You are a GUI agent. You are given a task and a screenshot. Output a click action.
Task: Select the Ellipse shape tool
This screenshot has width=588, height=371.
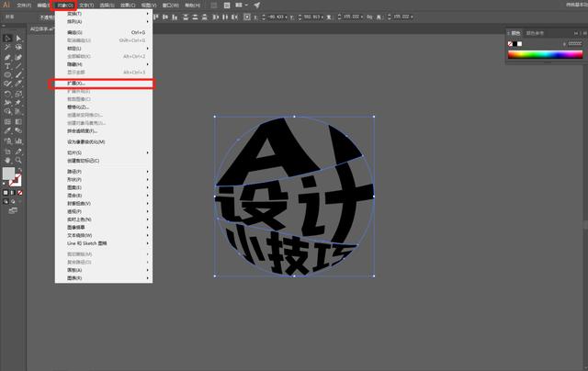coord(7,74)
